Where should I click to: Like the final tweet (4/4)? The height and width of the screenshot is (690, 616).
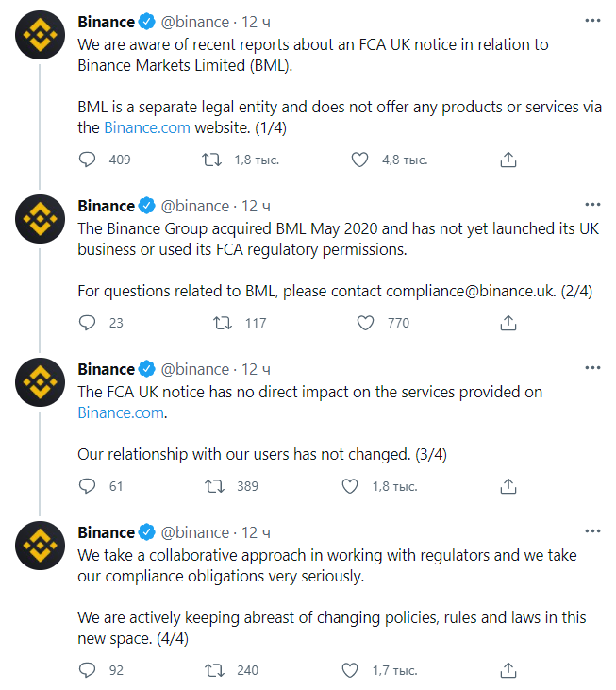click(350, 671)
